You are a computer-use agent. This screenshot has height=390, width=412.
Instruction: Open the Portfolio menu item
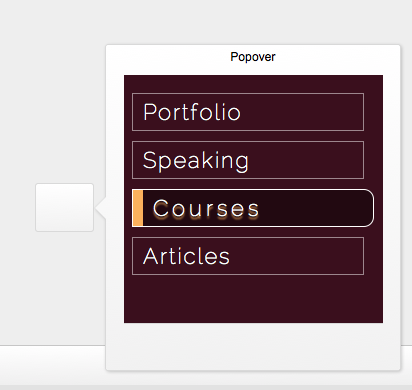click(248, 112)
